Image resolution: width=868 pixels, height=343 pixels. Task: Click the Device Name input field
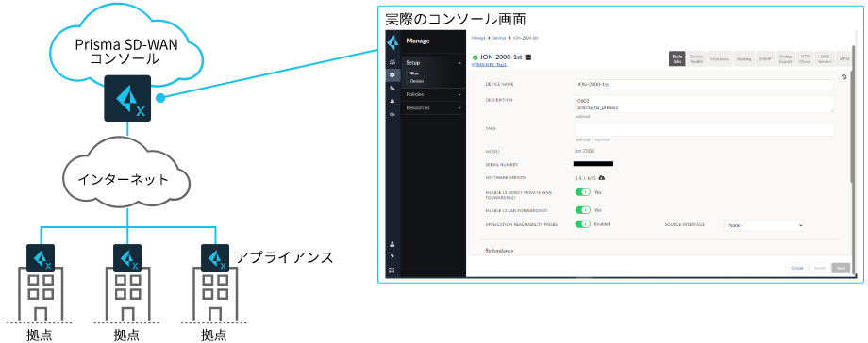(x=704, y=85)
